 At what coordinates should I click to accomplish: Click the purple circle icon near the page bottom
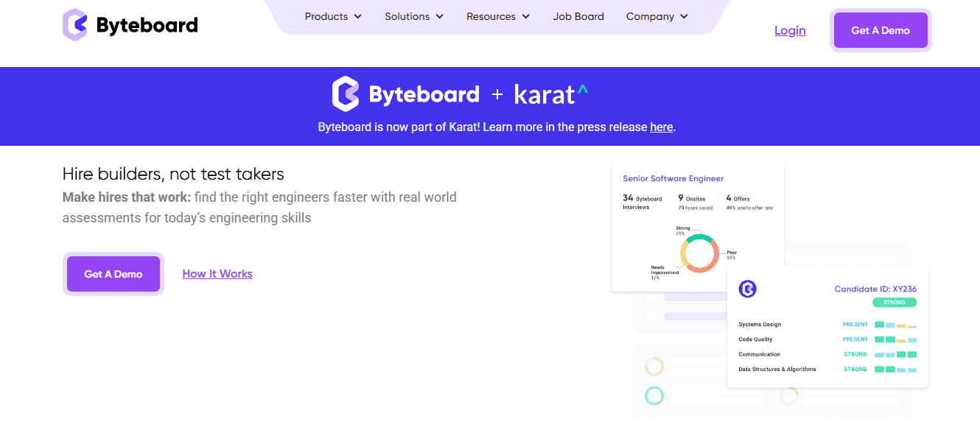point(789,395)
